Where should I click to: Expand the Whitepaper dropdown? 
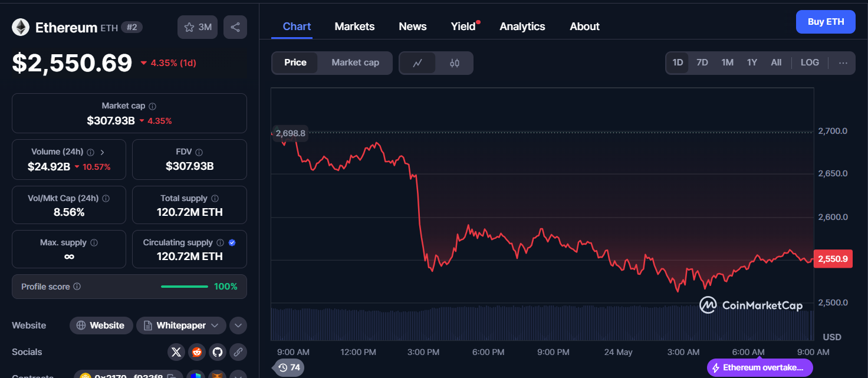click(181, 326)
